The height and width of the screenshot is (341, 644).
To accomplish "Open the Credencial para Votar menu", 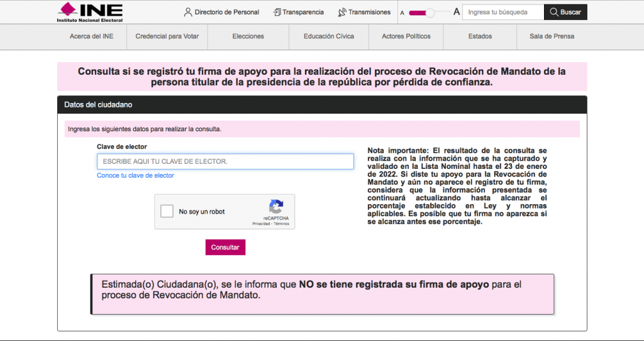I will coord(167,36).
